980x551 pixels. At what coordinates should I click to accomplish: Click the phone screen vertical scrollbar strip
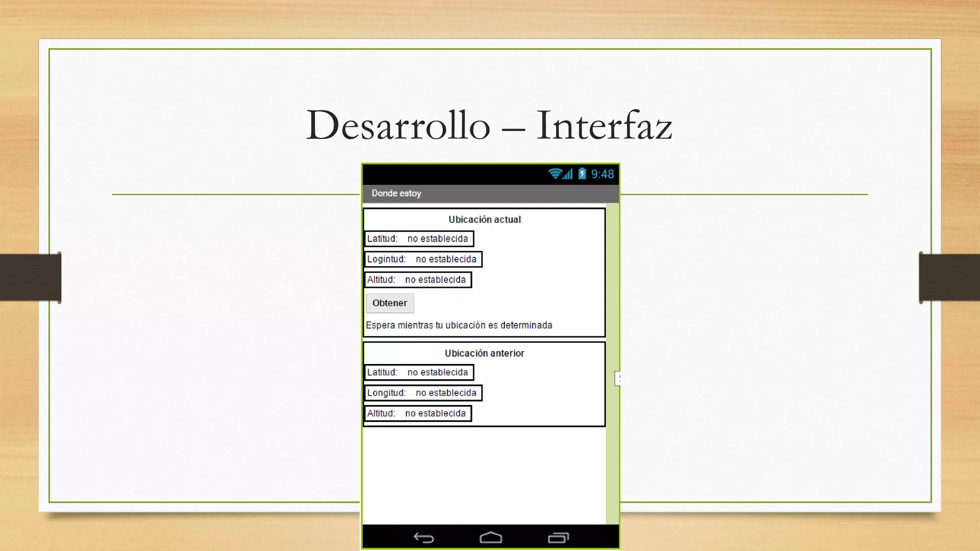[612, 364]
